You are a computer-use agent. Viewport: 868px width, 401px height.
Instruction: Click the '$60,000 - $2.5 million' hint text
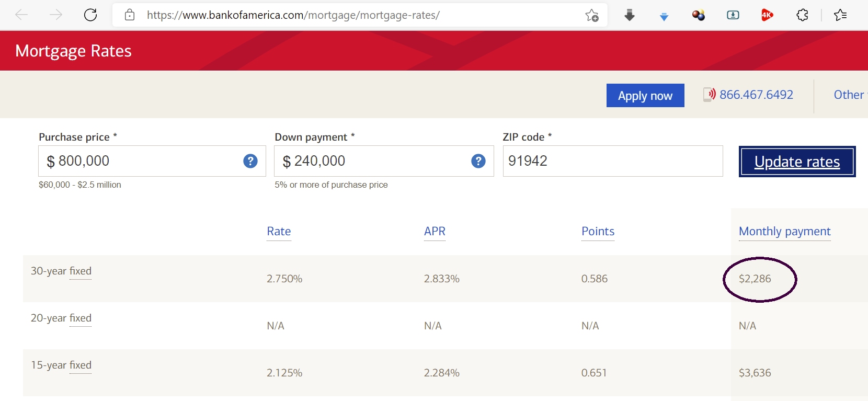click(80, 185)
